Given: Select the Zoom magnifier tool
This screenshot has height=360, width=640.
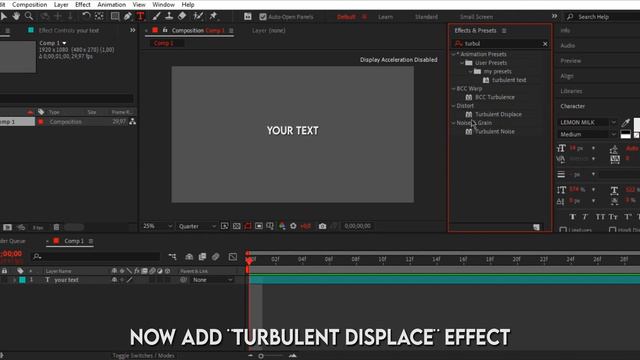Looking at the screenshot, I should tap(29, 16).
